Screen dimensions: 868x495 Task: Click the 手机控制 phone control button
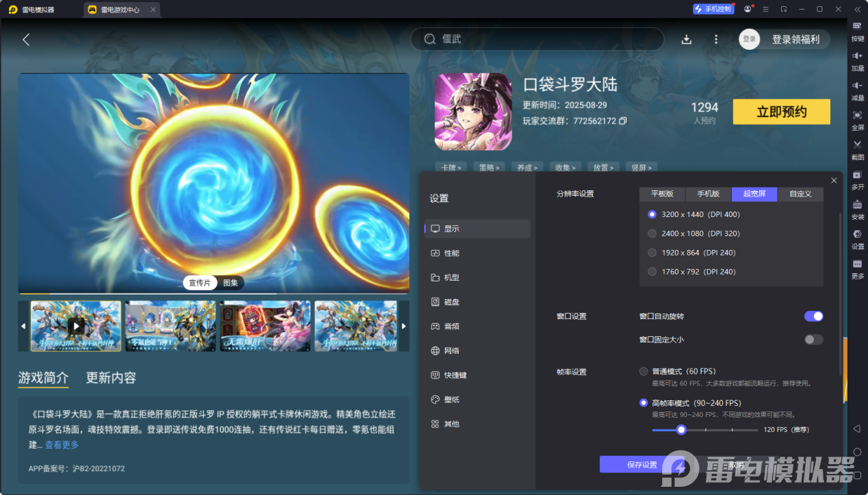[713, 9]
